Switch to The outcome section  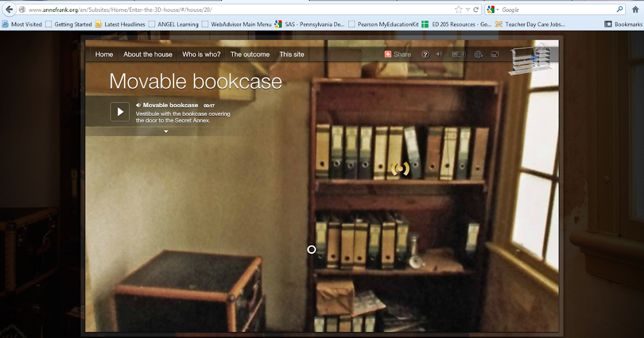tap(249, 54)
